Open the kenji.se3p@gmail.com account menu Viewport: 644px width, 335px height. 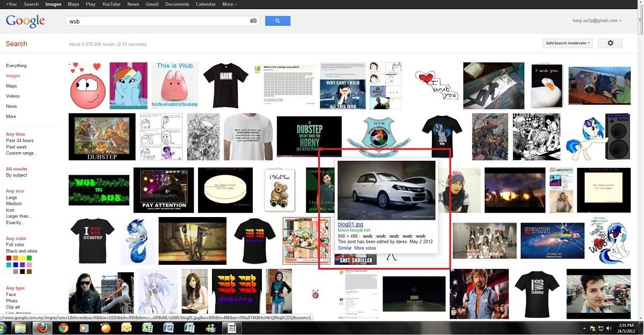597,20
